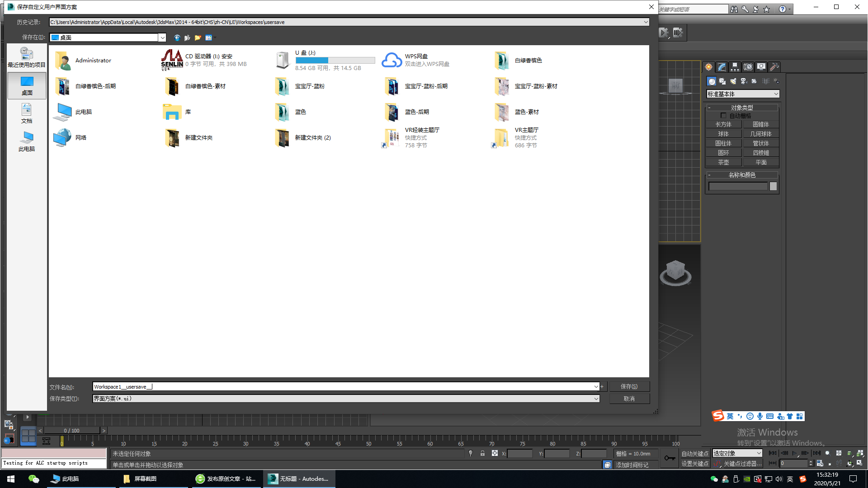
Task: Open the Hierarchy panel tab
Action: tap(735, 67)
